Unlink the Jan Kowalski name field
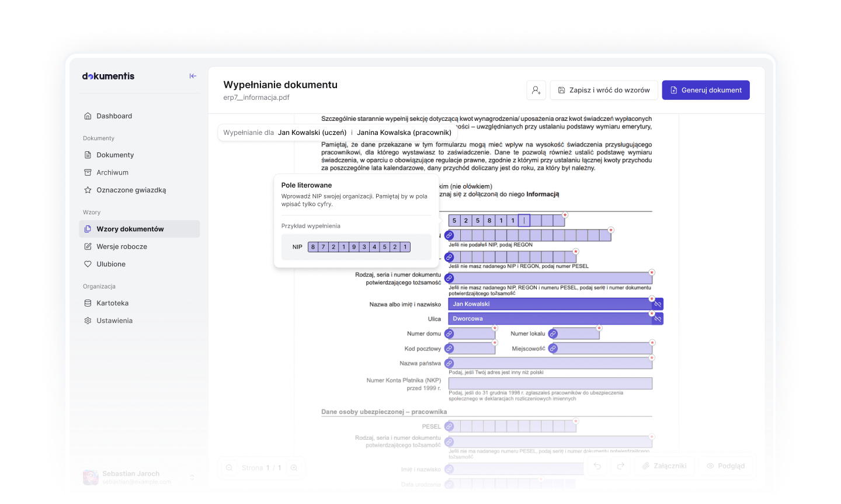The image size is (841, 504). pos(658,304)
